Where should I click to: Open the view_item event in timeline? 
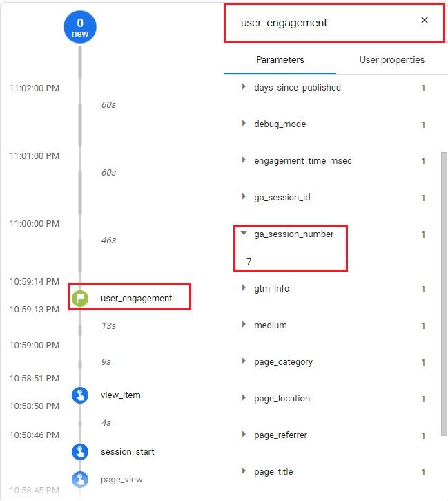(121, 395)
